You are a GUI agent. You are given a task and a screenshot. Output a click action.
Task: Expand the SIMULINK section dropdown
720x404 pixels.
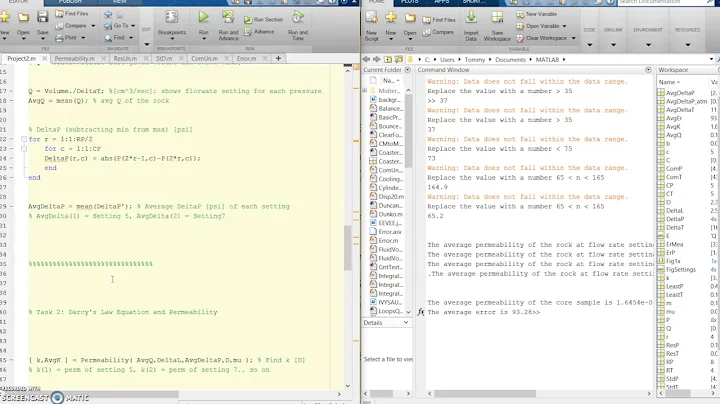pos(613,45)
